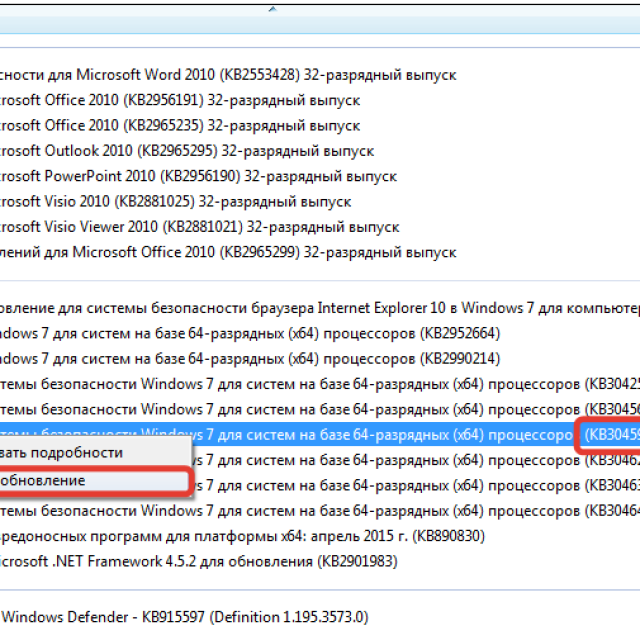Select the Windows 7 KB2990214 update row
The height and width of the screenshot is (640, 640).
click(x=250, y=359)
